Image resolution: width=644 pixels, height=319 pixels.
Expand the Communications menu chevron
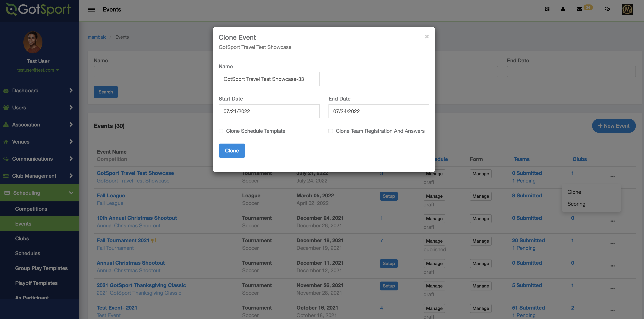71,159
